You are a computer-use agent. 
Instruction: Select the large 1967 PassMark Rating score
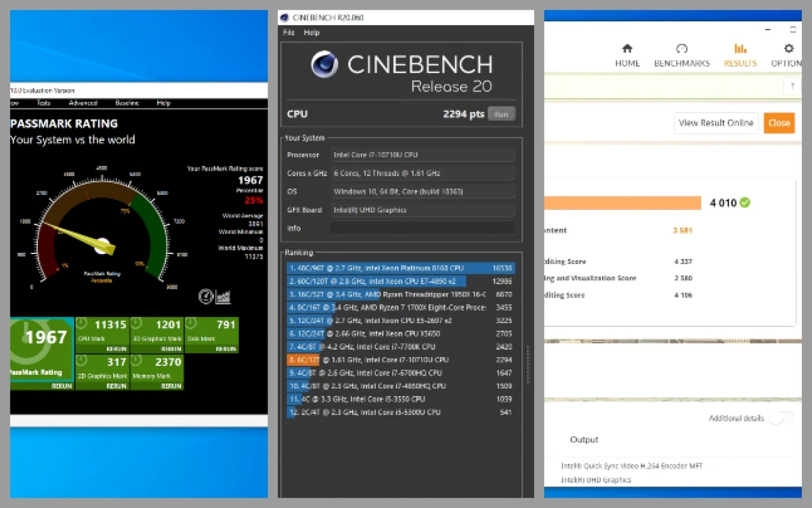click(46, 337)
